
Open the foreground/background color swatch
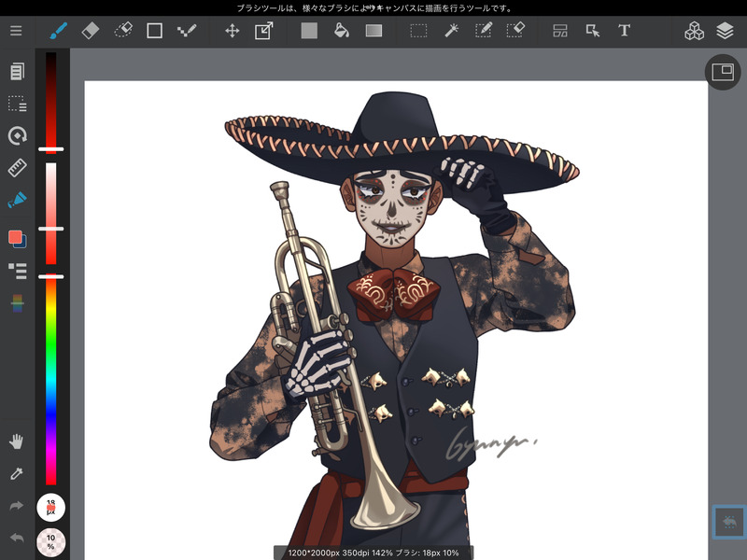[17, 238]
